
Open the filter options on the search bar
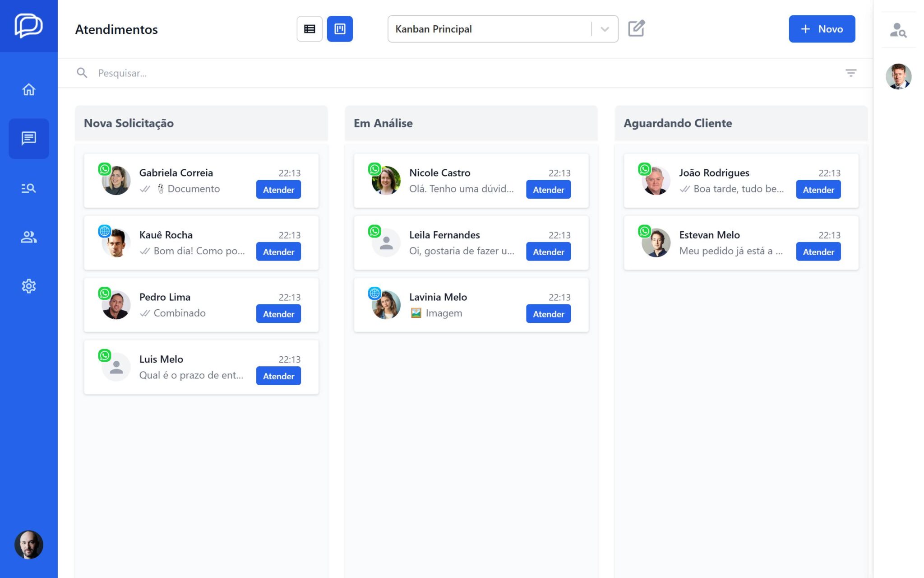[851, 73]
